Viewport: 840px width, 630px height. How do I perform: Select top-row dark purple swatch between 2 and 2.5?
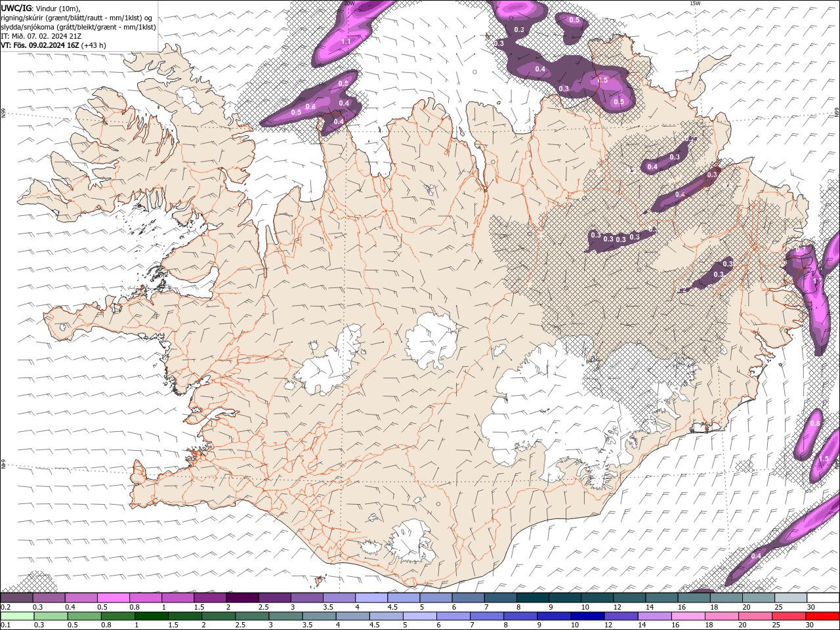click(x=242, y=598)
